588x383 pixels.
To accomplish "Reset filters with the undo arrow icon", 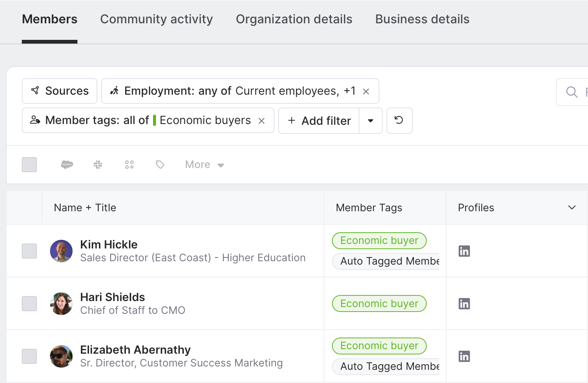I will click(399, 121).
